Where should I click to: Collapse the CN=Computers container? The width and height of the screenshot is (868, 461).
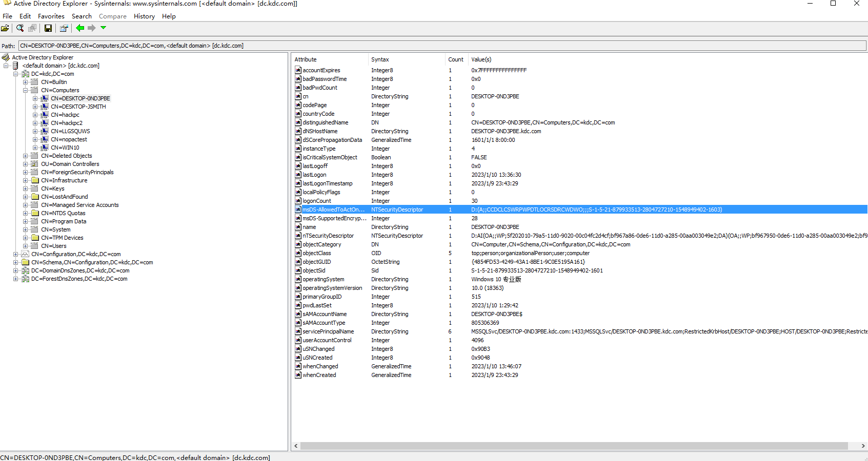[26, 90]
